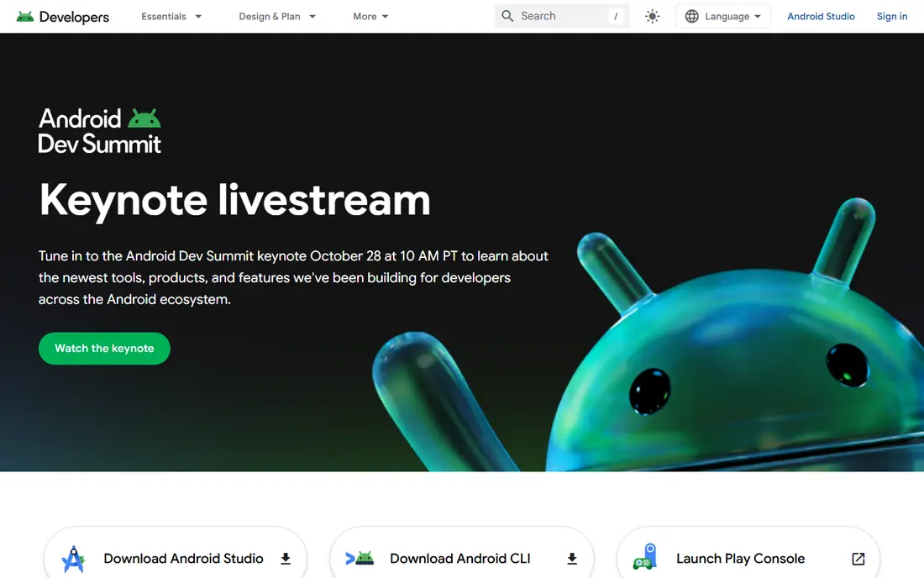Open the Android Studio link
Viewport: 924px width, 578px height.
[821, 17]
